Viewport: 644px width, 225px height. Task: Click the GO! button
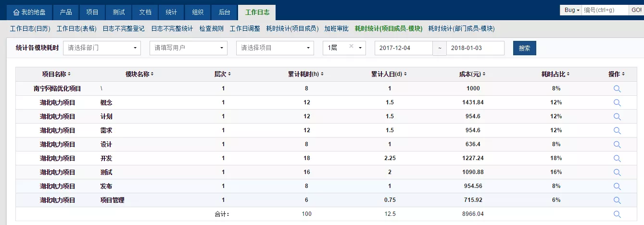(x=636, y=10)
